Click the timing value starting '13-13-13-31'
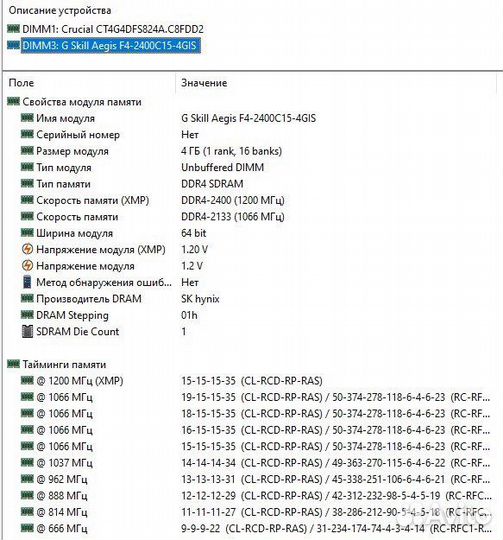Screen dimensions: 503x540 336,479
